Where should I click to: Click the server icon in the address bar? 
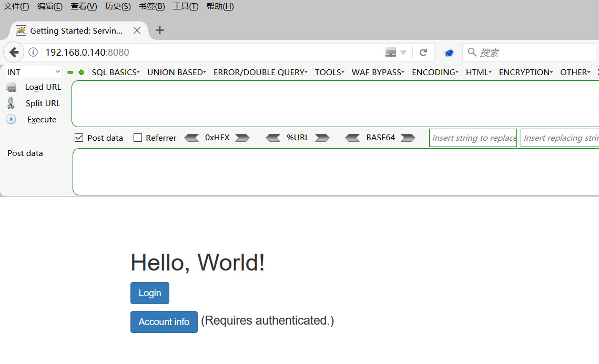[x=391, y=53]
